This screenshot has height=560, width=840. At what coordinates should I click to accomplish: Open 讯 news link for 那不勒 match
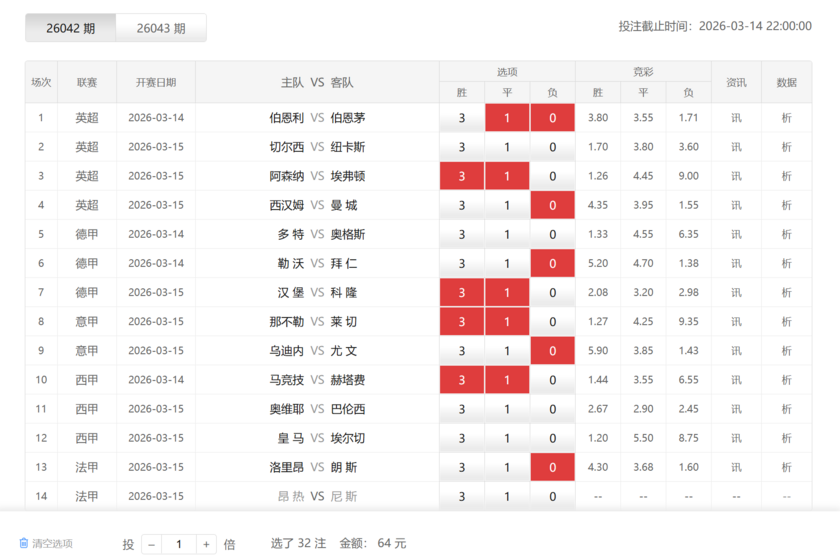[x=736, y=322]
